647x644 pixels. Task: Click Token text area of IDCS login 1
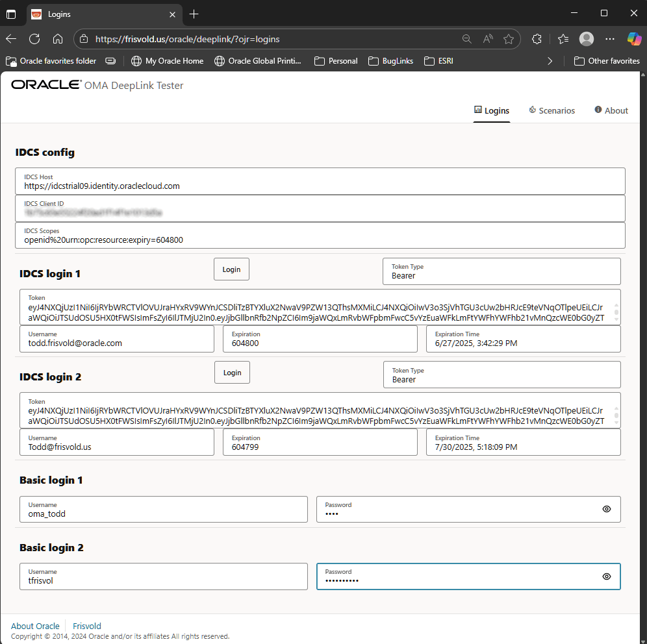click(320, 307)
